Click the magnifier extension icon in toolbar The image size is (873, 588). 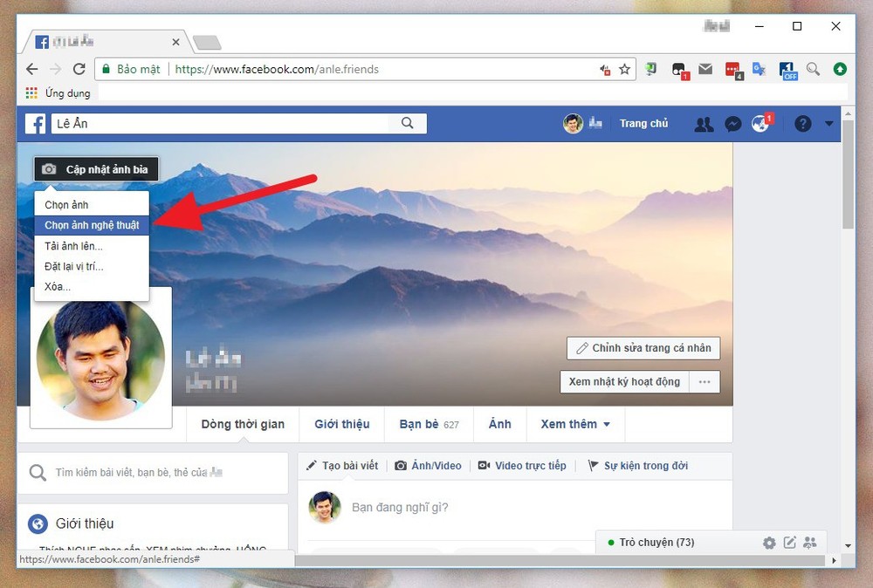(813, 69)
